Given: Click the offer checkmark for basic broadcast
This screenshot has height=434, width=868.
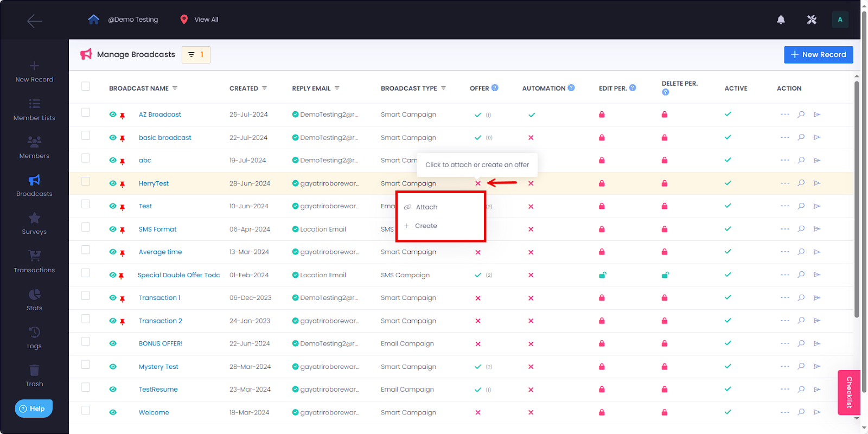Looking at the screenshot, I should [478, 138].
